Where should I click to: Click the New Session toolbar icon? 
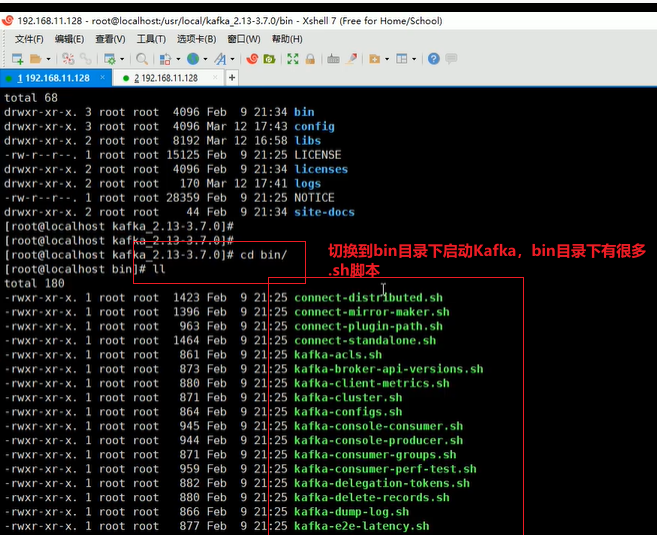coord(18,59)
